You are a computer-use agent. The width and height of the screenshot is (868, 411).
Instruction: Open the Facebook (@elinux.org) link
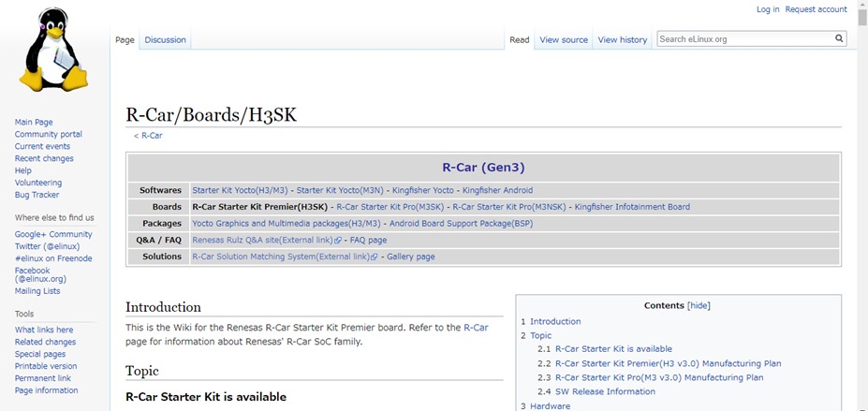click(40, 275)
